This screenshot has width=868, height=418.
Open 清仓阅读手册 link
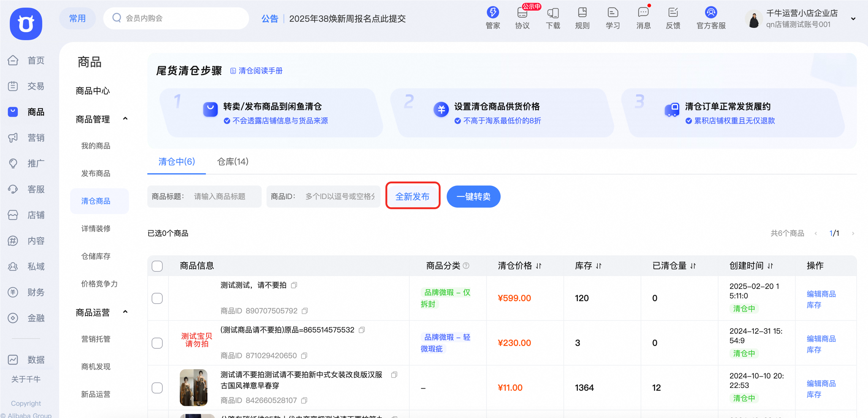(257, 71)
